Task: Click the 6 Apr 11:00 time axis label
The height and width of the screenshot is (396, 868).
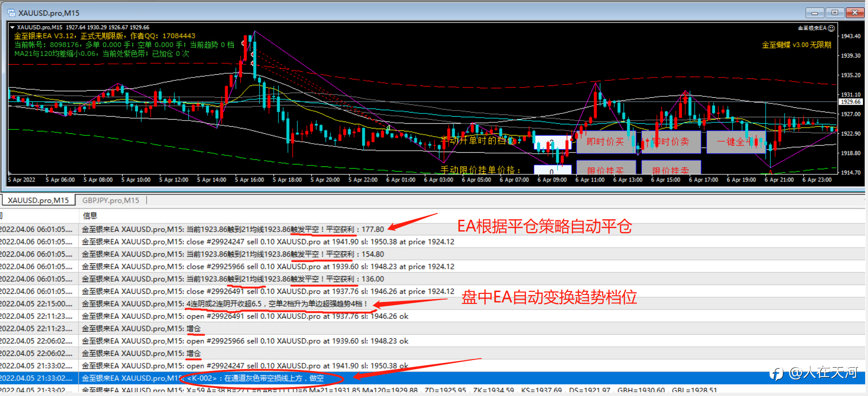Action: point(590,180)
